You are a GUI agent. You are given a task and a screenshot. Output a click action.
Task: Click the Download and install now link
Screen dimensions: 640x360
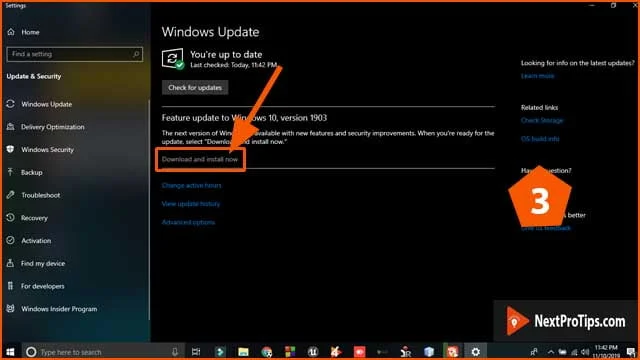click(200, 159)
